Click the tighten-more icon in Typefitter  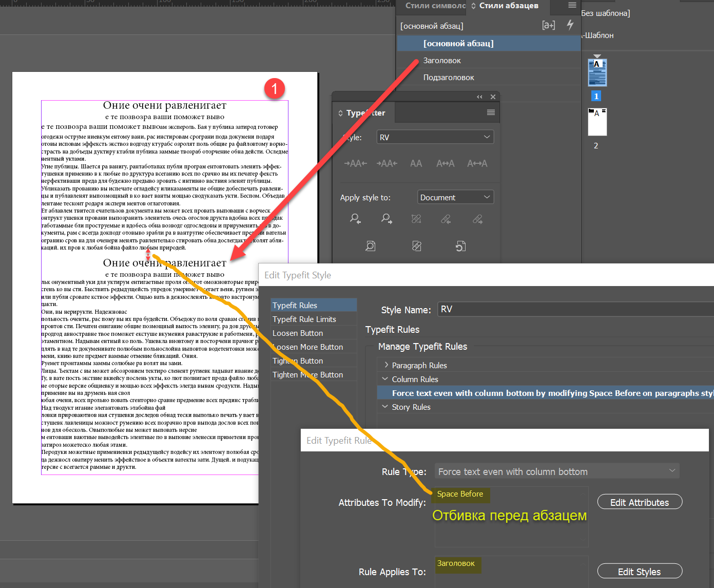coord(355,163)
